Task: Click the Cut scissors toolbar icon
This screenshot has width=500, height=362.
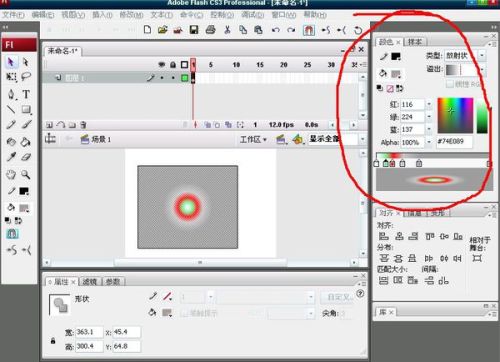Action: [227, 30]
